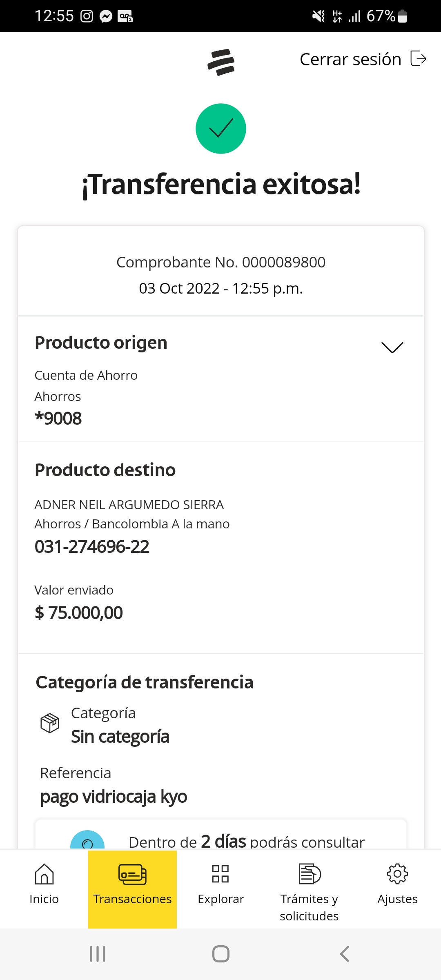Tap the Android back button

click(345, 954)
